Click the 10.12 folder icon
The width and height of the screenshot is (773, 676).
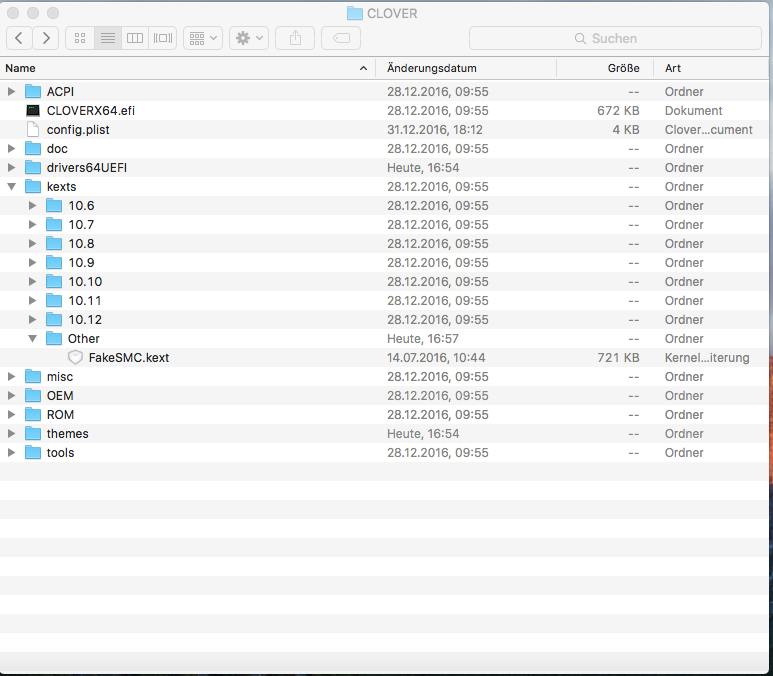(x=54, y=319)
